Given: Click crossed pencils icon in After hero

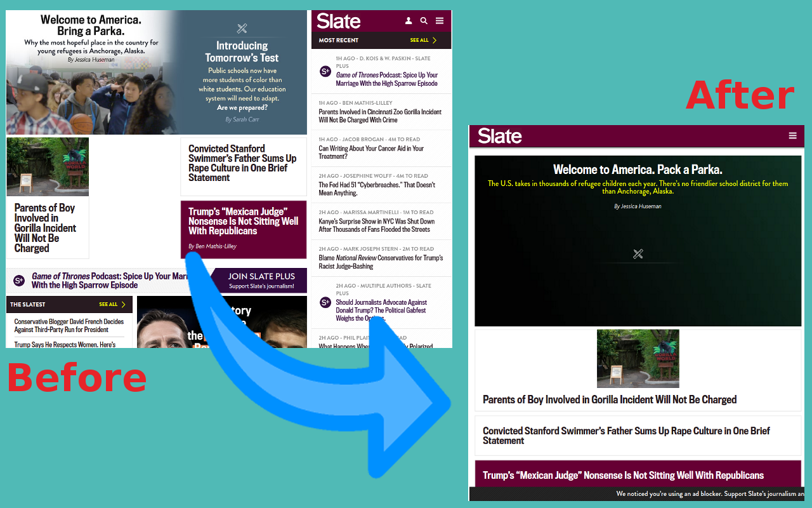Looking at the screenshot, I should (x=638, y=254).
